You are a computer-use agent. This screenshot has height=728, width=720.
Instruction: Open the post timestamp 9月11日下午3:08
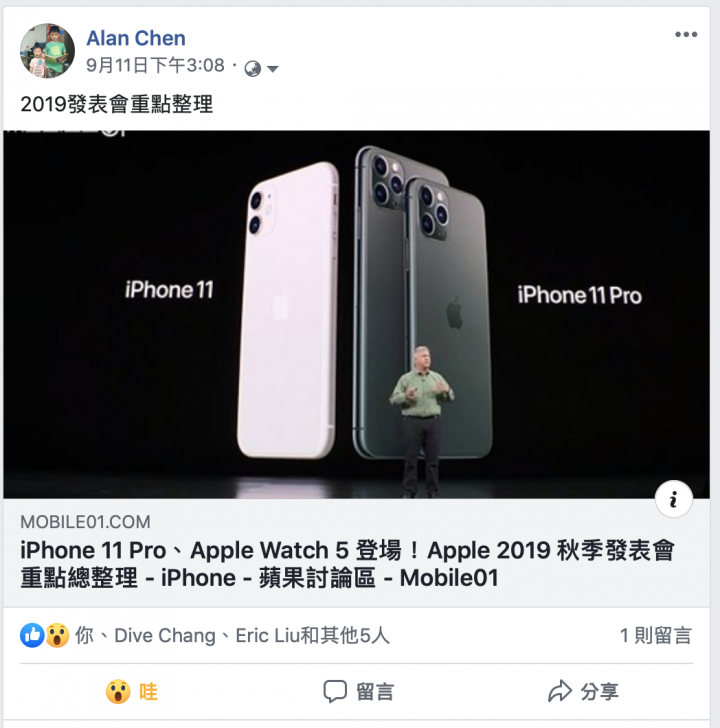point(155,65)
